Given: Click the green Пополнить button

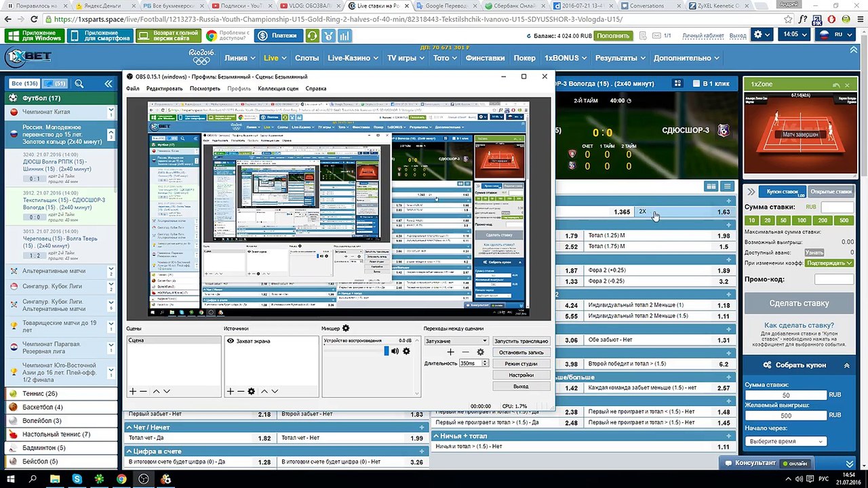Looking at the screenshot, I should (x=613, y=35).
